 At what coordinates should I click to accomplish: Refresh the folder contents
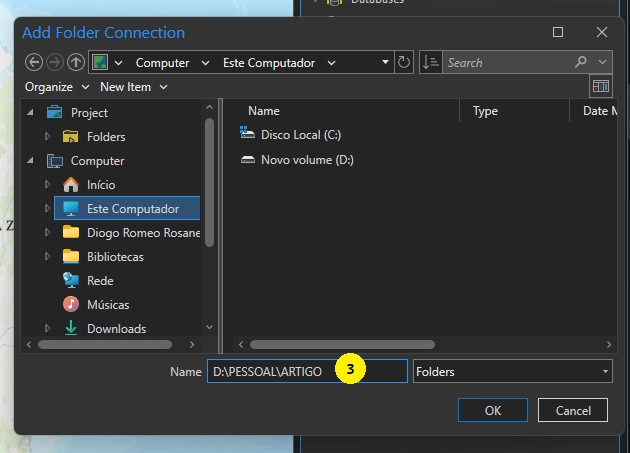point(404,62)
